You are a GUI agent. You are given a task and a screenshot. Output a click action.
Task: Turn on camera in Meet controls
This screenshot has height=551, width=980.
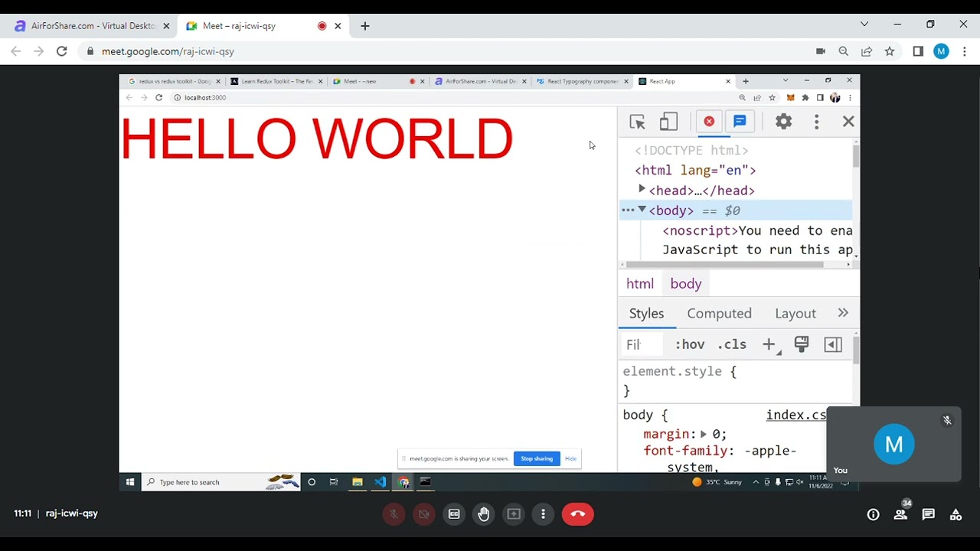pos(423,514)
